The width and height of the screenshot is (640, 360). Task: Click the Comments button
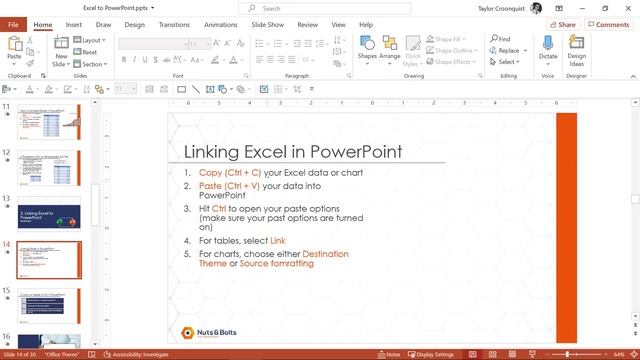(609, 24)
